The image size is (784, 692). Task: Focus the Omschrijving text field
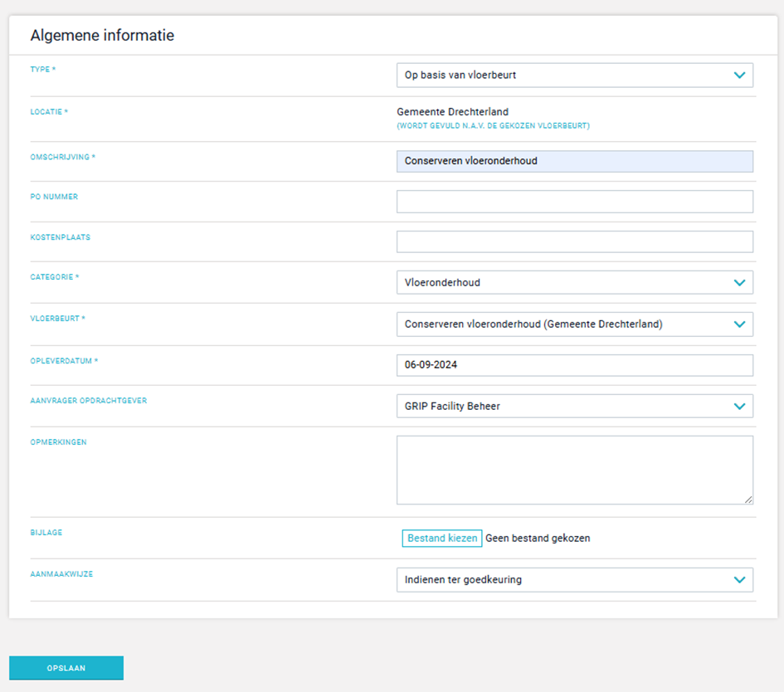coord(574,161)
